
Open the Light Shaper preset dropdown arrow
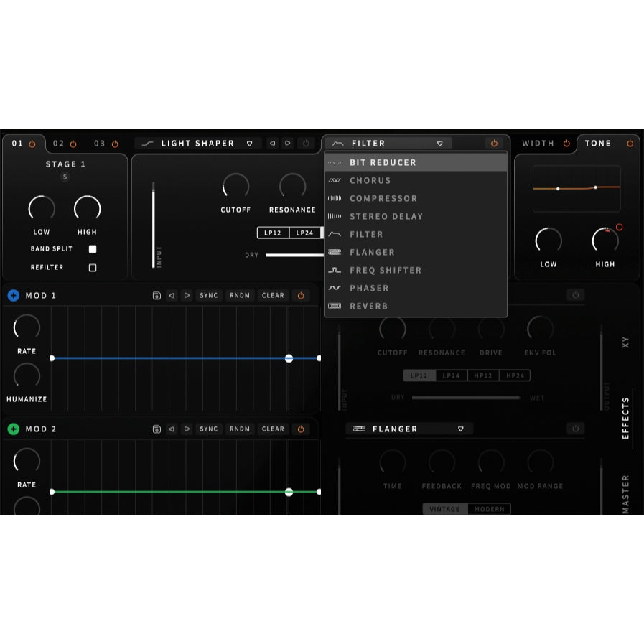tap(249, 143)
